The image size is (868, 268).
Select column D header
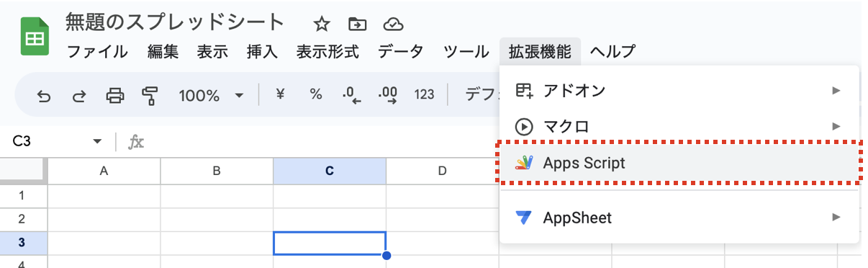click(443, 171)
